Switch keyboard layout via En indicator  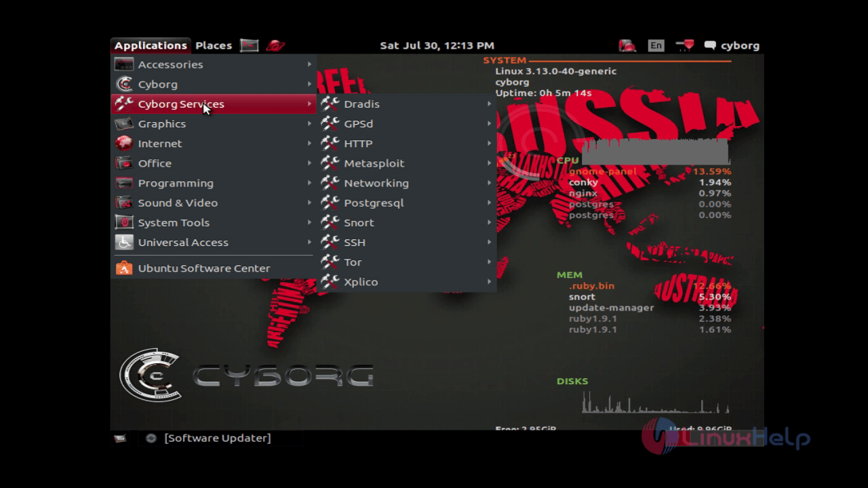pyautogui.click(x=656, y=45)
